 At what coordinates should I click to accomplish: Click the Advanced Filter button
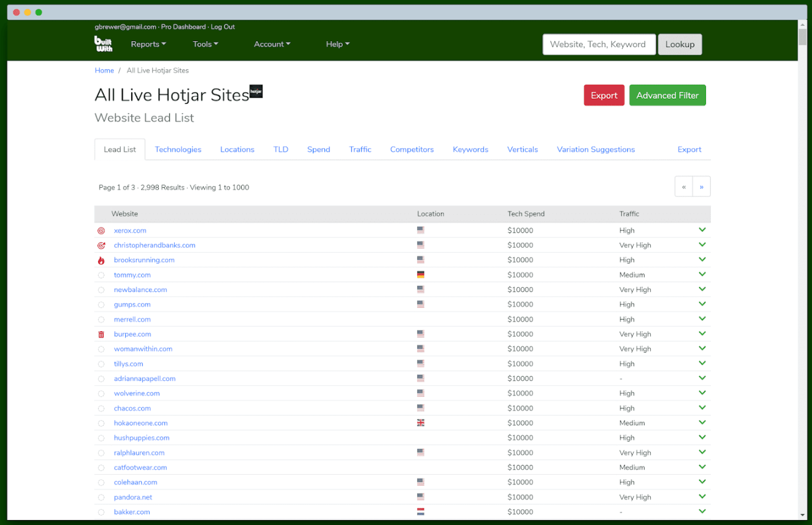(x=667, y=95)
